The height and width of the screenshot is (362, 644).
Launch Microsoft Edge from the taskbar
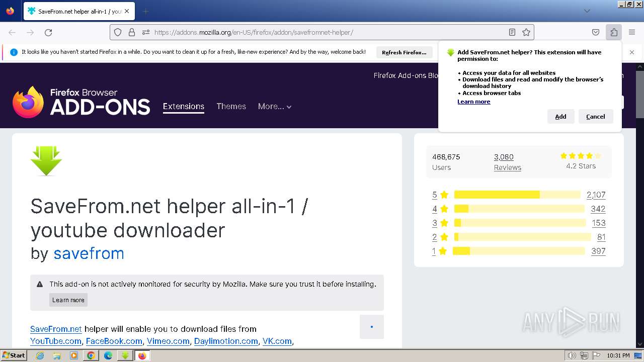click(108, 355)
